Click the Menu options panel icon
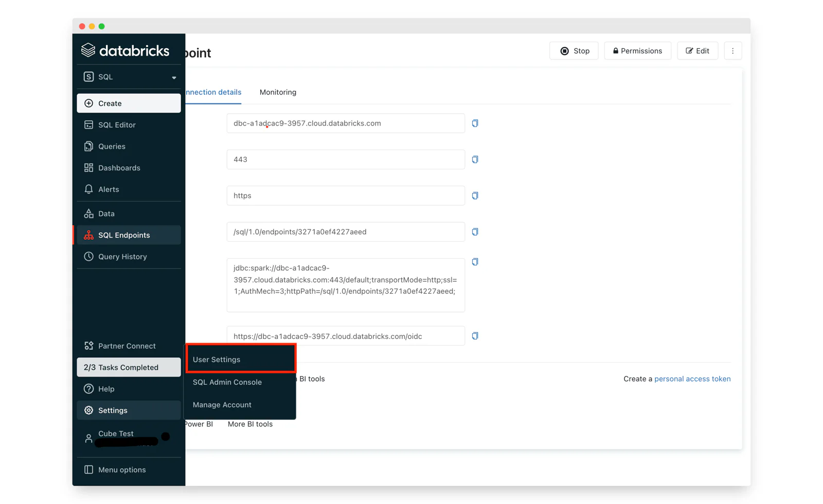Viewport: 823px width, 504px height. 88,470
